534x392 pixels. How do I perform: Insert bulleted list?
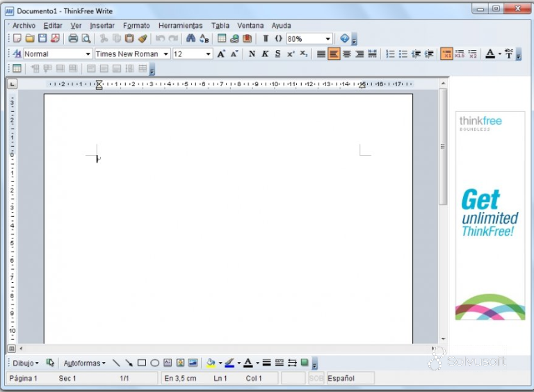pos(403,54)
